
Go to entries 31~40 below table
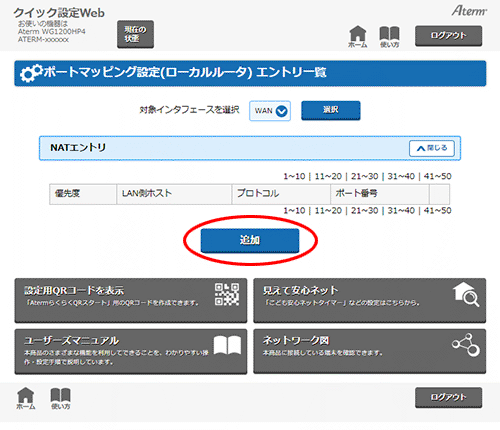click(401, 210)
